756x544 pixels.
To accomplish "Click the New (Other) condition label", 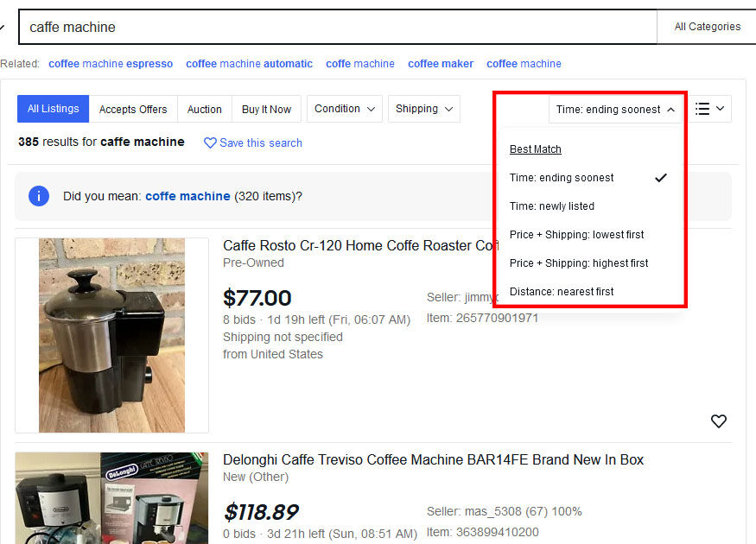I will (256, 477).
